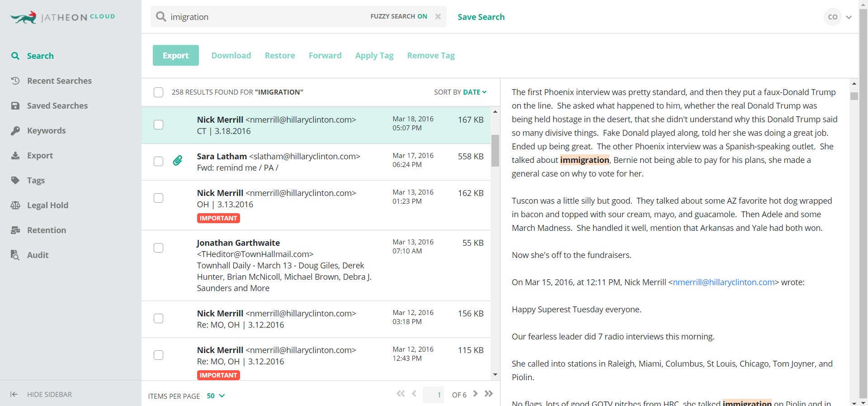Click the Keywords key icon
This screenshot has width=868, height=406.
15,130
